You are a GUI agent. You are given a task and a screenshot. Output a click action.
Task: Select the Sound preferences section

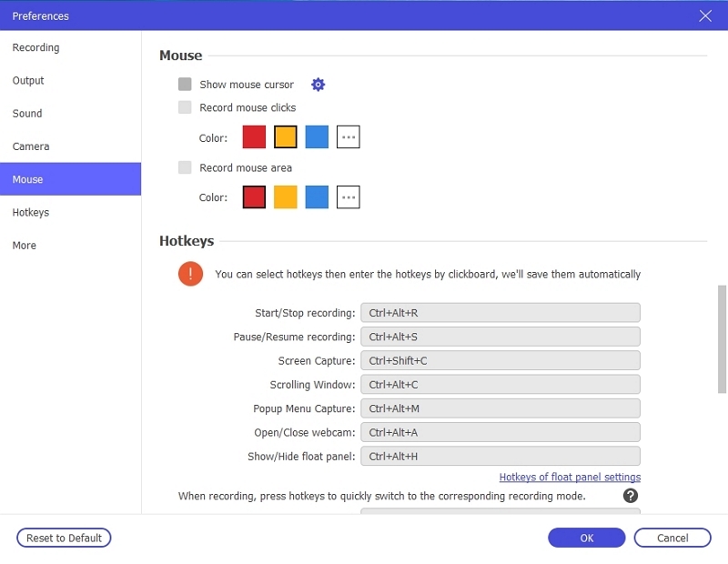(27, 114)
